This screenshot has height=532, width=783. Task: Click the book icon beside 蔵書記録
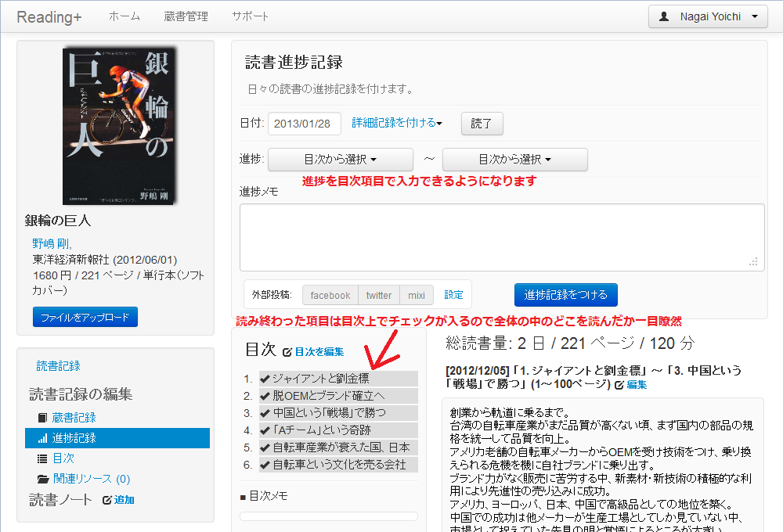tap(42, 417)
